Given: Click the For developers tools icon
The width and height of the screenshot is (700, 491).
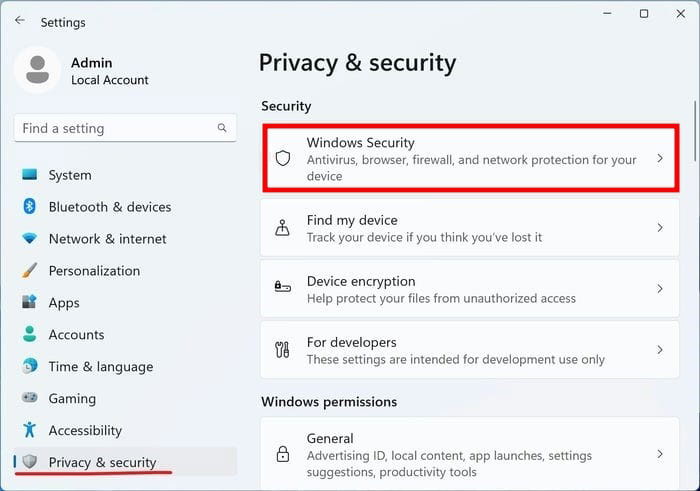Looking at the screenshot, I should coord(282,350).
